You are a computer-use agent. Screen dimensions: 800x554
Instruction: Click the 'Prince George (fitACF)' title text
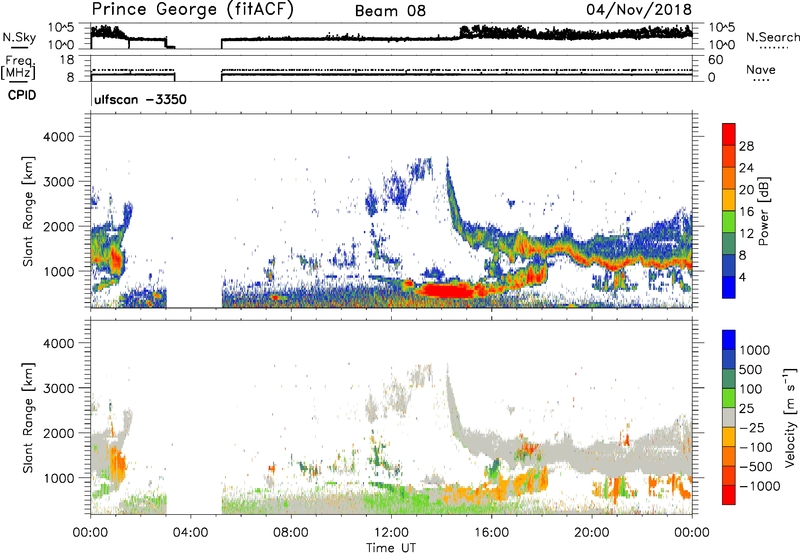tap(192, 10)
